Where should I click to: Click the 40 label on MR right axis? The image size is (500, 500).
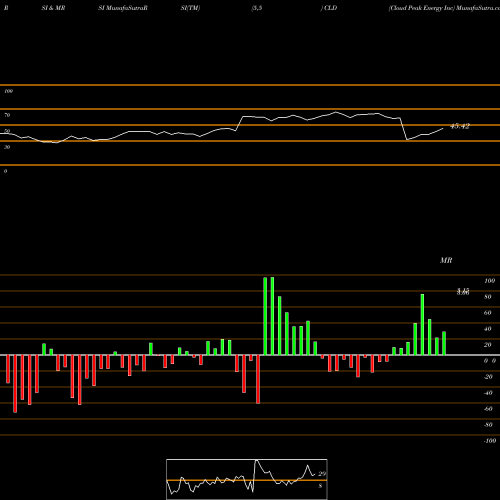pos(488,329)
